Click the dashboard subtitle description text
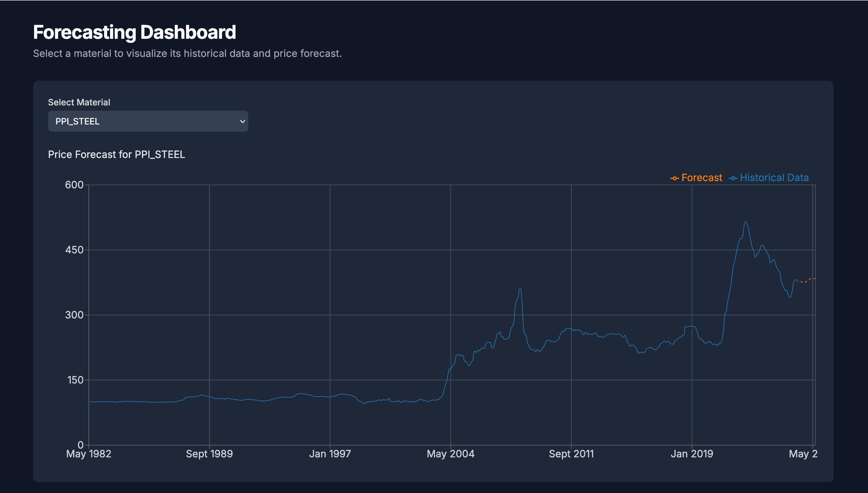Image resolution: width=868 pixels, height=493 pixels. 187,53
